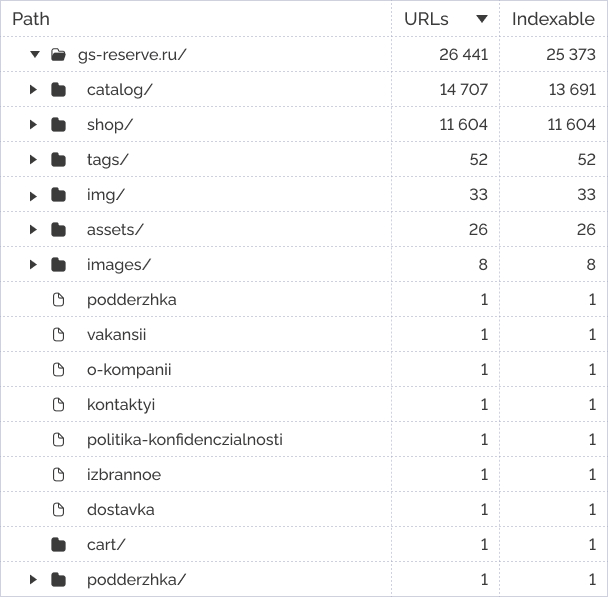The height and width of the screenshot is (597, 608).
Task: Click the Indexable column header
Action: coord(553,19)
